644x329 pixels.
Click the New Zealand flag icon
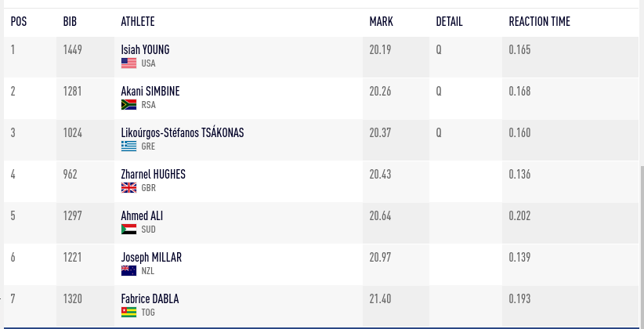pyautogui.click(x=128, y=271)
